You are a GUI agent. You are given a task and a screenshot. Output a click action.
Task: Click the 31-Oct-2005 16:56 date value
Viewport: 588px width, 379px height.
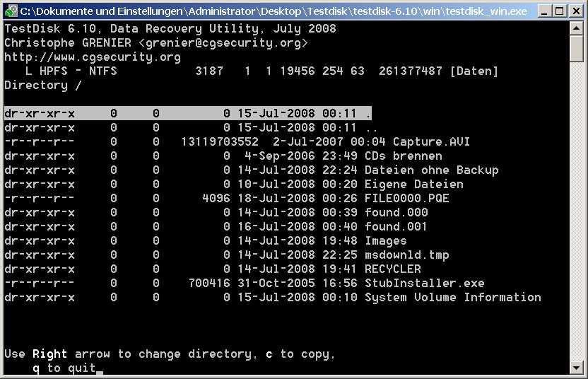pyautogui.click(x=297, y=284)
